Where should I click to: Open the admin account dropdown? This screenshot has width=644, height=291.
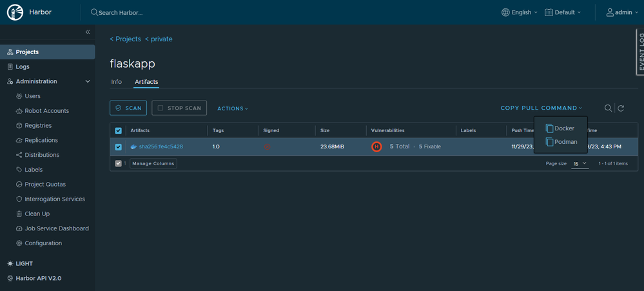[622, 12]
